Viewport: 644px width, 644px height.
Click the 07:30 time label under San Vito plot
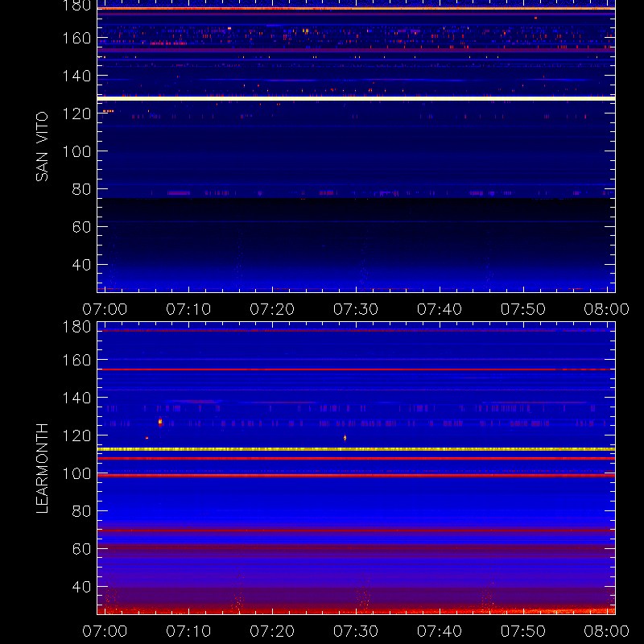(x=356, y=309)
